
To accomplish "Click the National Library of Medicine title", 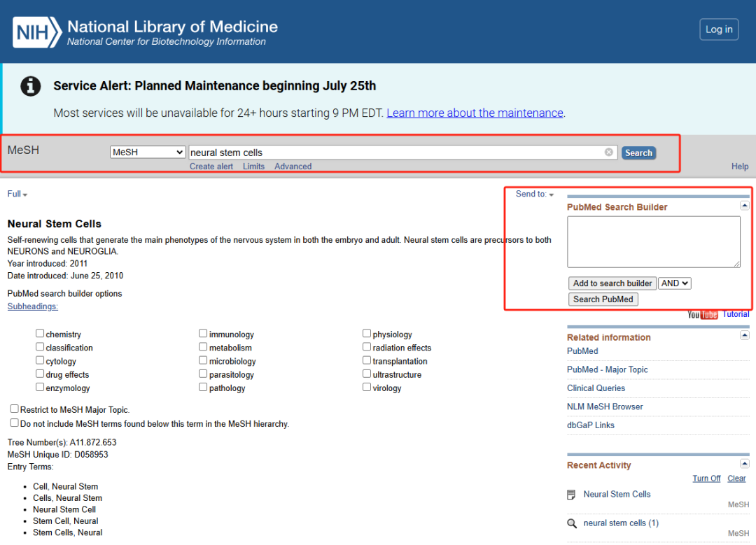I will click(173, 27).
